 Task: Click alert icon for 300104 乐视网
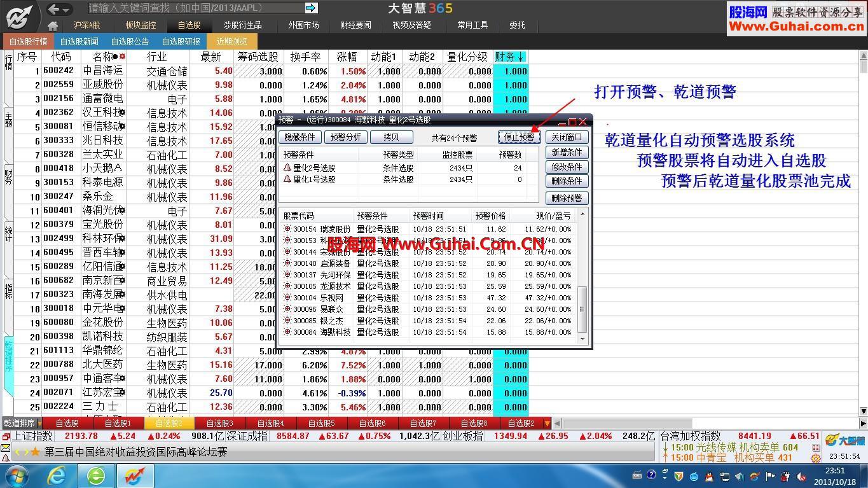[287, 298]
